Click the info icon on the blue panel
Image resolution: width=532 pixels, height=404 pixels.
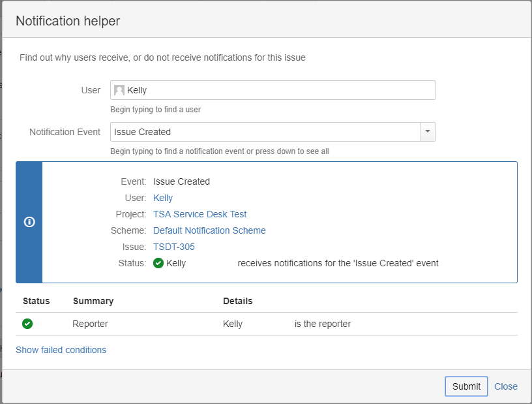click(x=29, y=222)
